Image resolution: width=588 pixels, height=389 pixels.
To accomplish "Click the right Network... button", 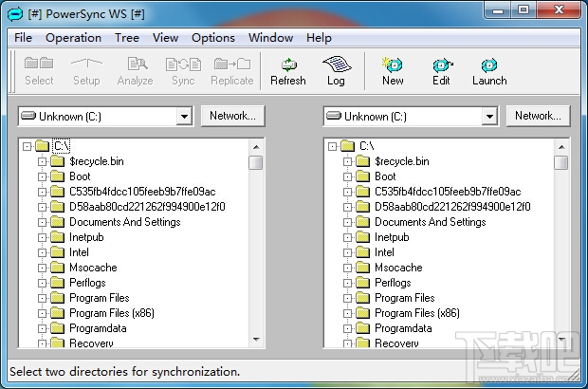I will click(x=538, y=116).
